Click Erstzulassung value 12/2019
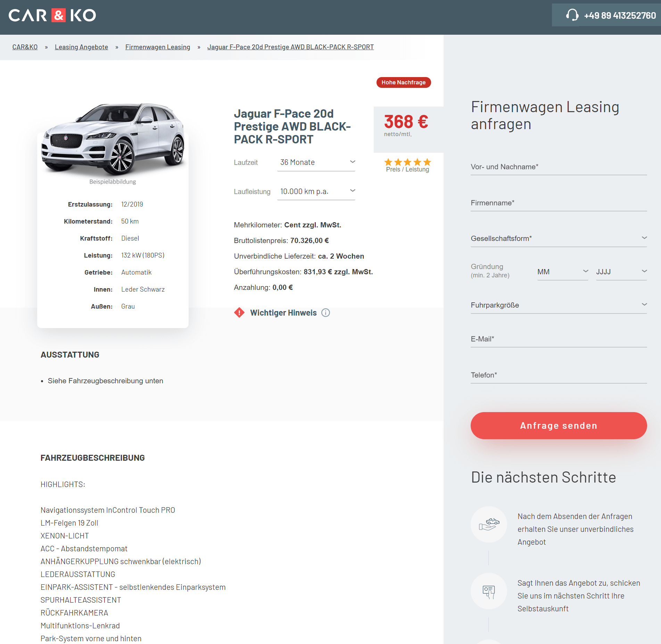This screenshot has width=661, height=644. (x=132, y=204)
